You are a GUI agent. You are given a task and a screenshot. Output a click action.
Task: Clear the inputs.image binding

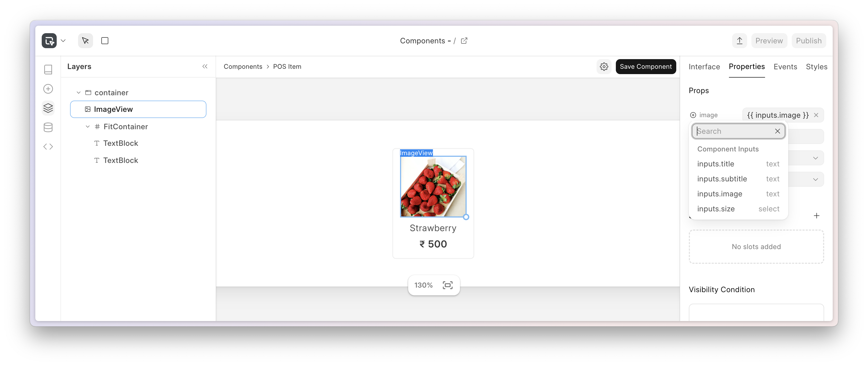coord(816,115)
